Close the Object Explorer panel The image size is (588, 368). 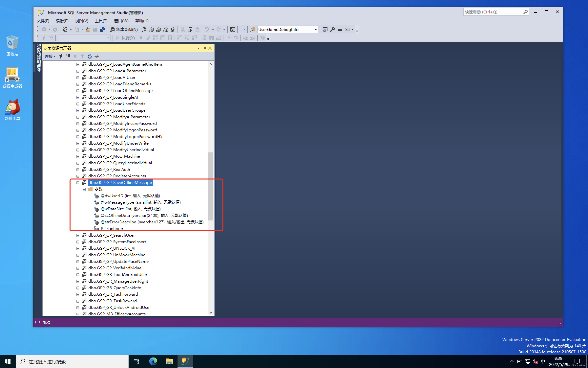coord(210,48)
